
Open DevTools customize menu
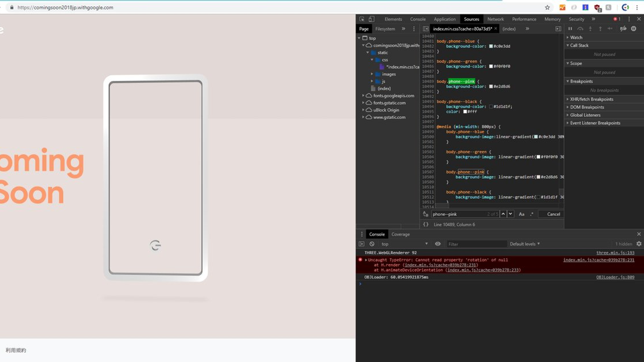click(629, 19)
